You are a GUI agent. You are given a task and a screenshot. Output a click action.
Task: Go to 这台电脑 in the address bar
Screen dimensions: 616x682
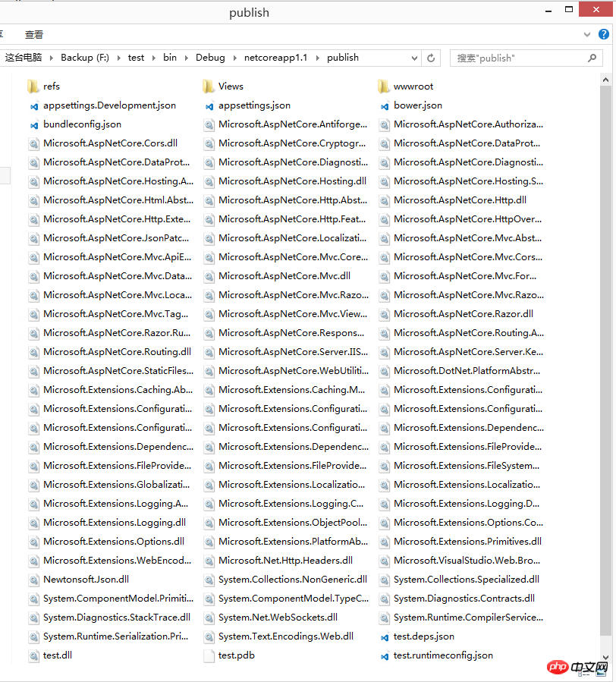pyautogui.click(x=24, y=58)
